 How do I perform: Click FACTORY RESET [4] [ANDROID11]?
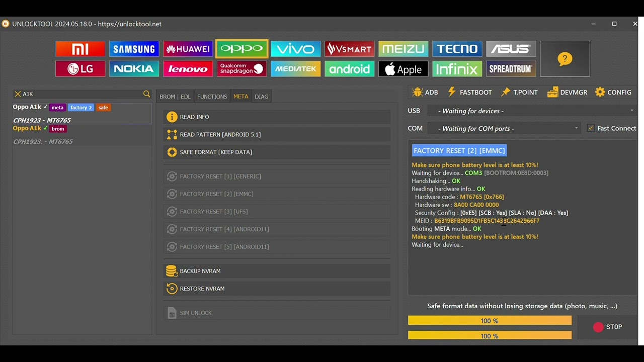[x=277, y=229]
